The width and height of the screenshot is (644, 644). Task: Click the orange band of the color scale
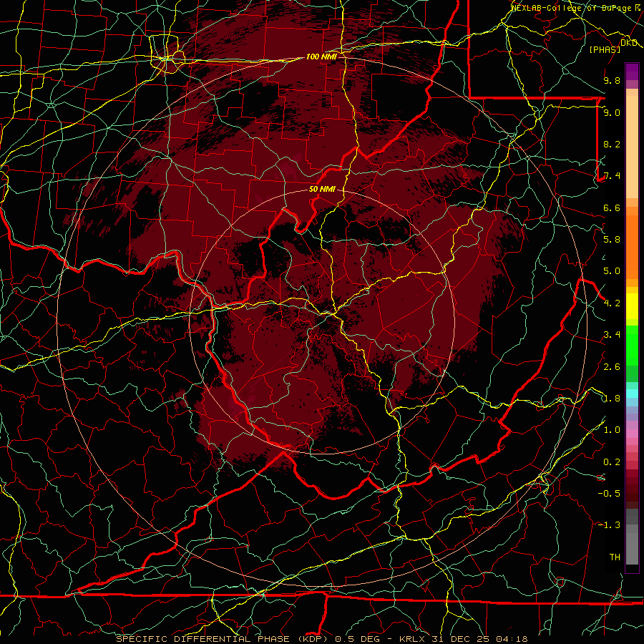632,247
